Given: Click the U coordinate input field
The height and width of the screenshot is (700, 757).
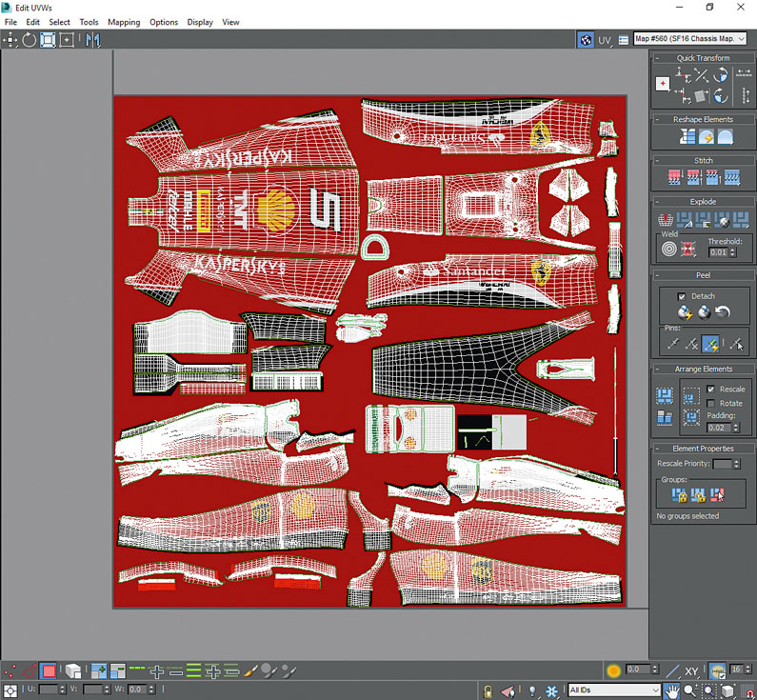Looking at the screenshot, I should pyautogui.click(x=50, y=690).
